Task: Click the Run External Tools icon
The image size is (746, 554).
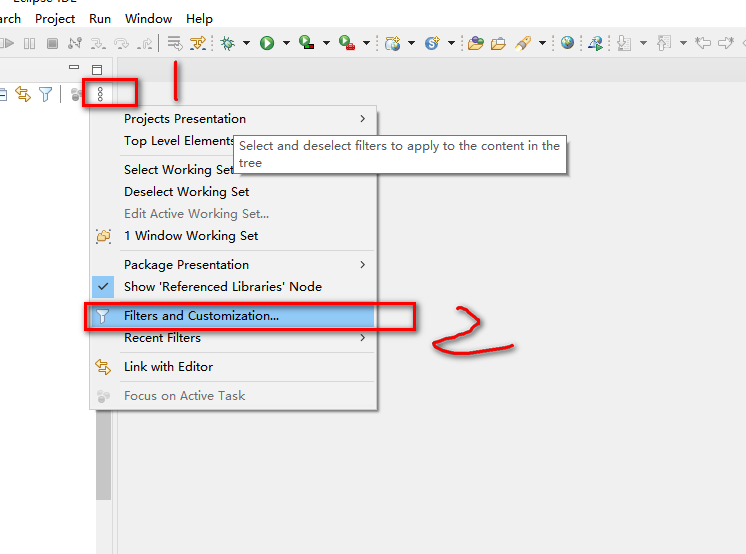Action: (x=347, y=43)
